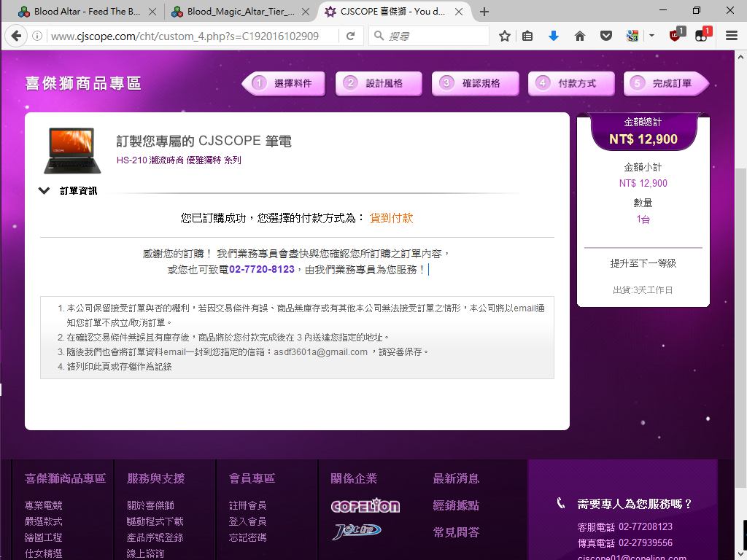This screenshot has width=747, height=560.
Task: Open footer link 關於喜傑獅
Action: click(150, 505)
